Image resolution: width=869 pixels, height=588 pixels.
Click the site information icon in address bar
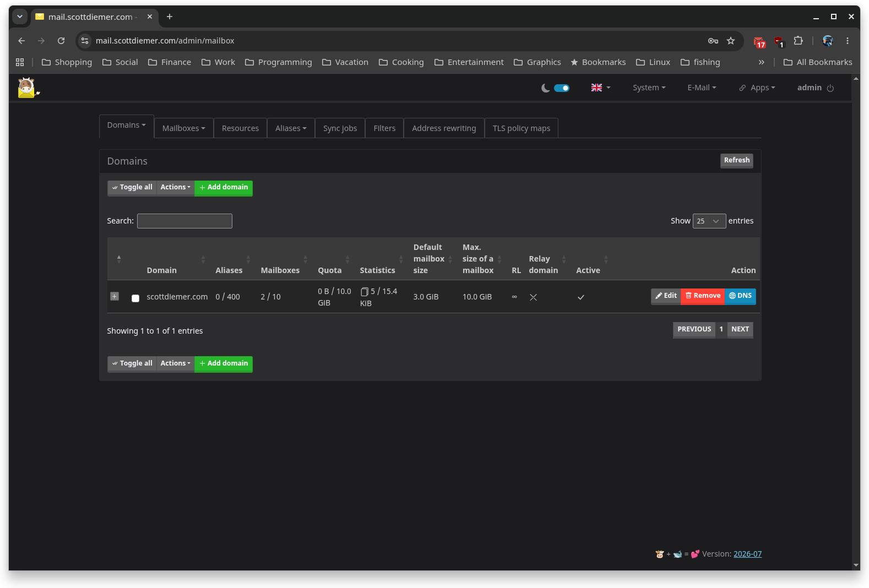click(x=84, y=41)
